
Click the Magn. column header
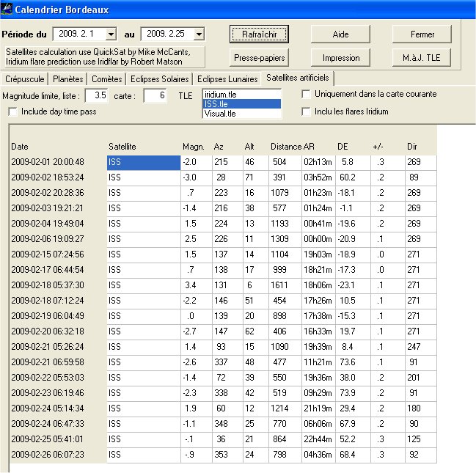pos(194,147)
